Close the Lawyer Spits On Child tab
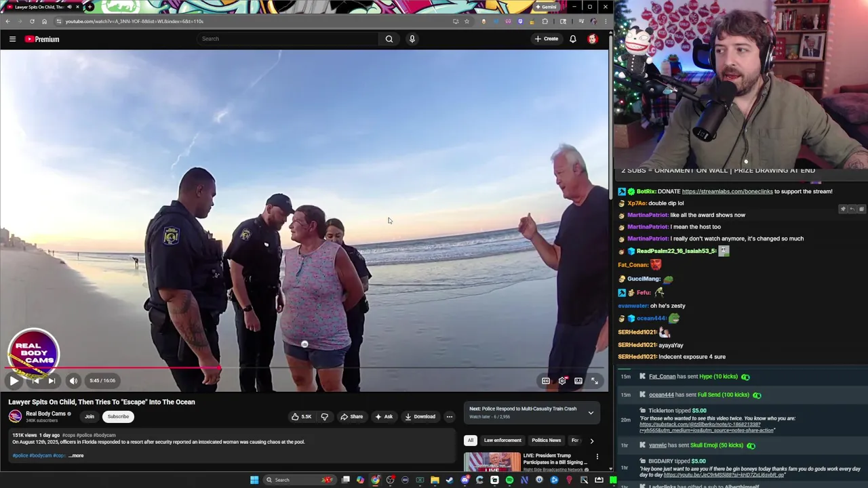The height and width of the screenshot is (488, 868). 77,7
